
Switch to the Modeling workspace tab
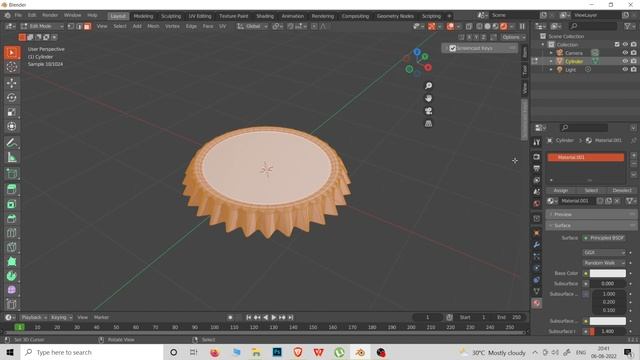(x=143, y=16)
